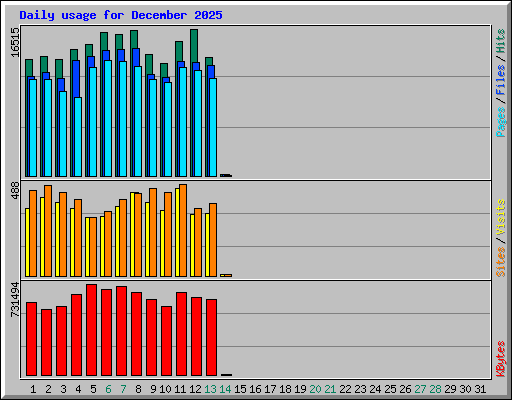Click day 15 on the x-axis

pyautogui.click(x=240, y=389)
